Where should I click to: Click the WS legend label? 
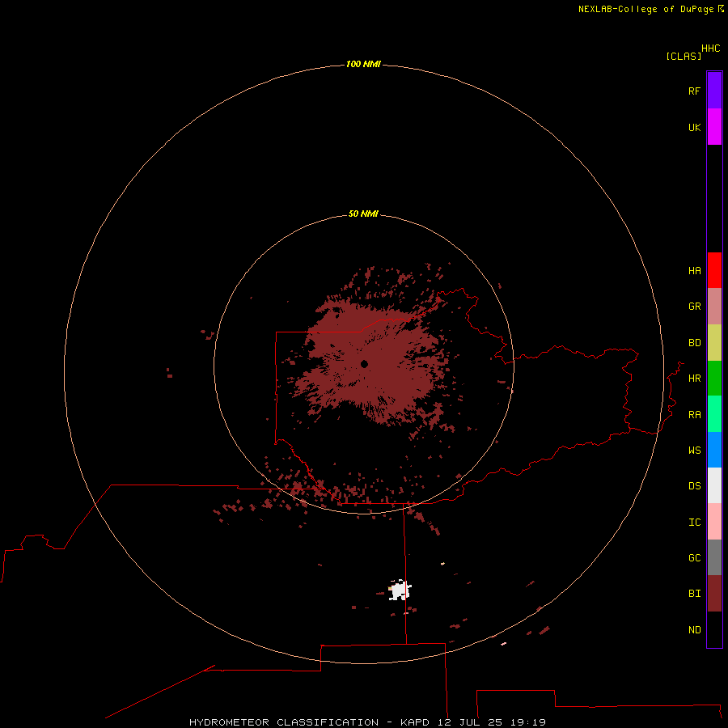point(694,450)
